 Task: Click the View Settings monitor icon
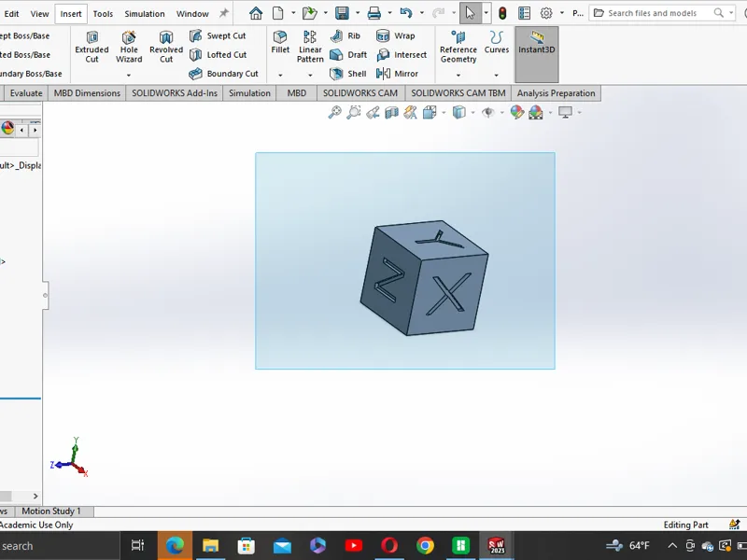tap(565, 112)
